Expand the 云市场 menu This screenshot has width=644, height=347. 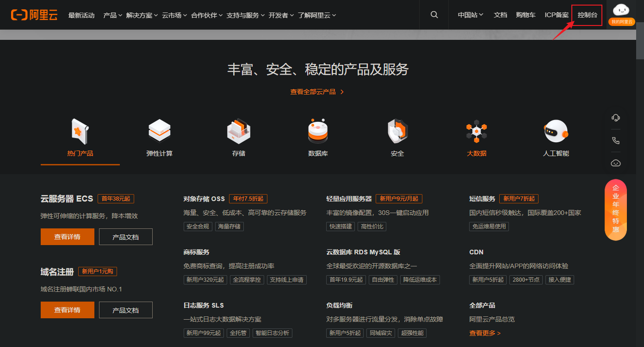174,15
